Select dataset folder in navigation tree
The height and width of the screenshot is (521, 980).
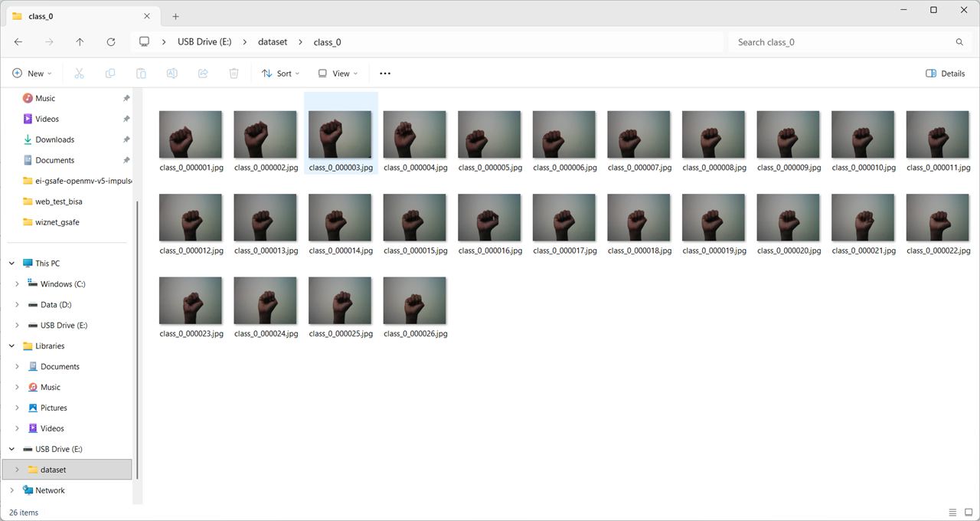coord(67,470)
